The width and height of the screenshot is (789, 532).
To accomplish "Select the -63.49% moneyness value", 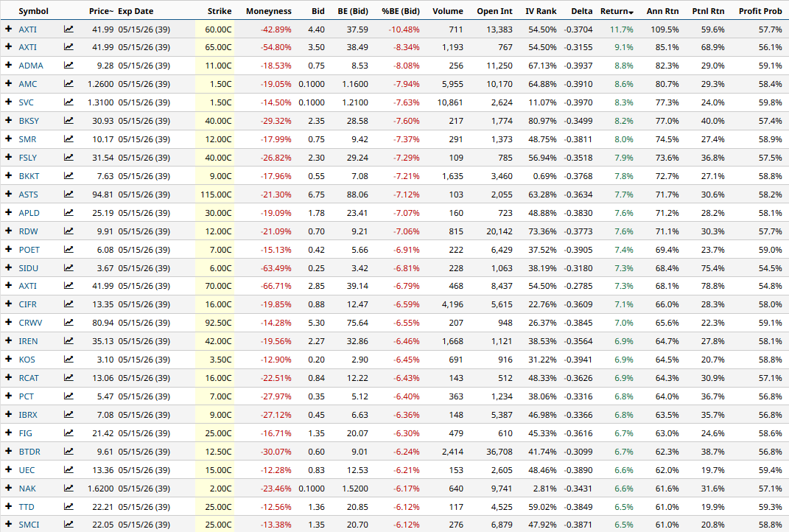I will [276, 268].
